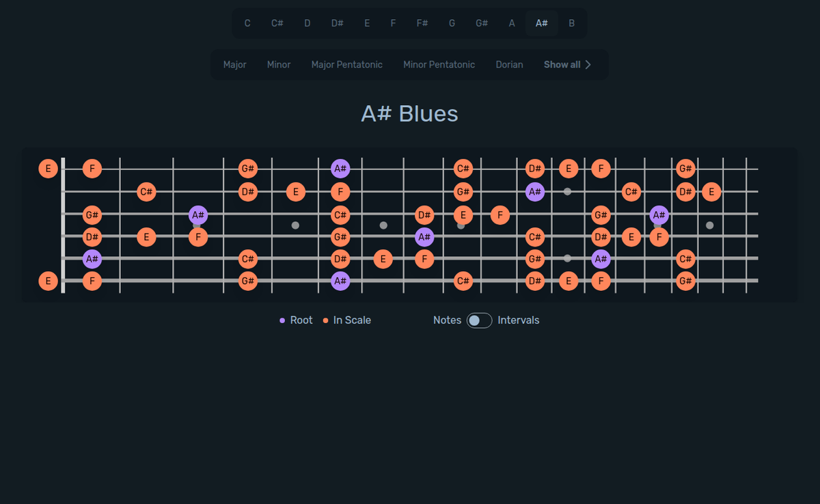Open the Dorian scale view
Screen dimensions: 820x504
click(x=509, y=64)
